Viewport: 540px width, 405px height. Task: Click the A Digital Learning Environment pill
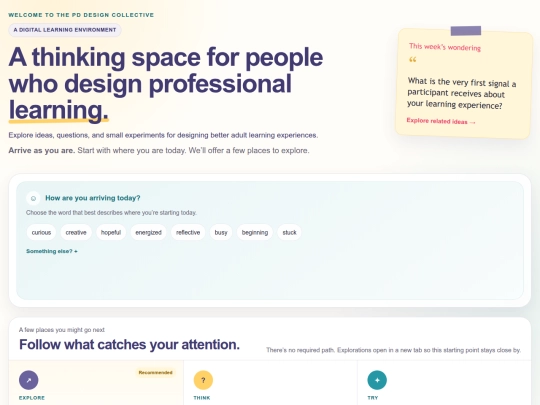click(x=65, y=30)
